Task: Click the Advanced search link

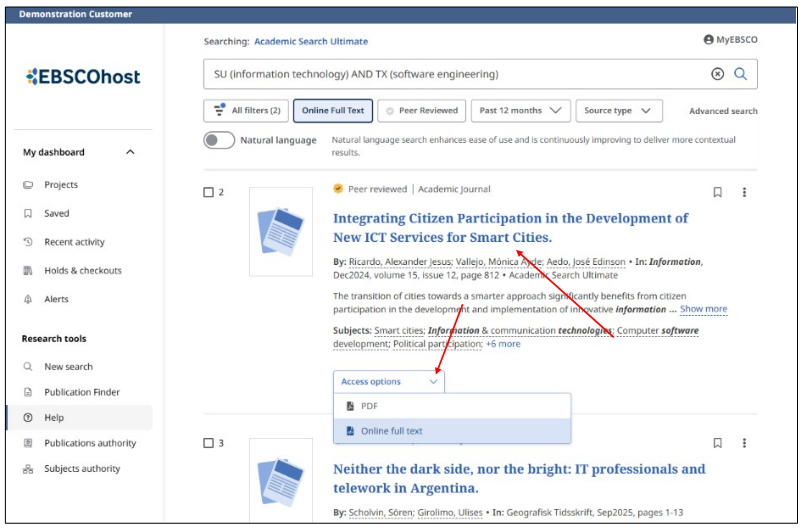Action: click(x=723, y=111)
